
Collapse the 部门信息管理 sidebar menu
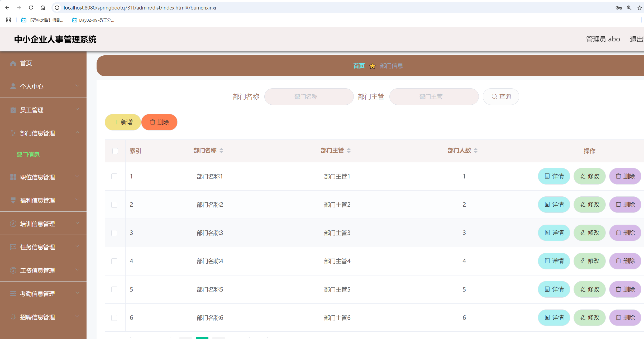click(x=43, y=133)
